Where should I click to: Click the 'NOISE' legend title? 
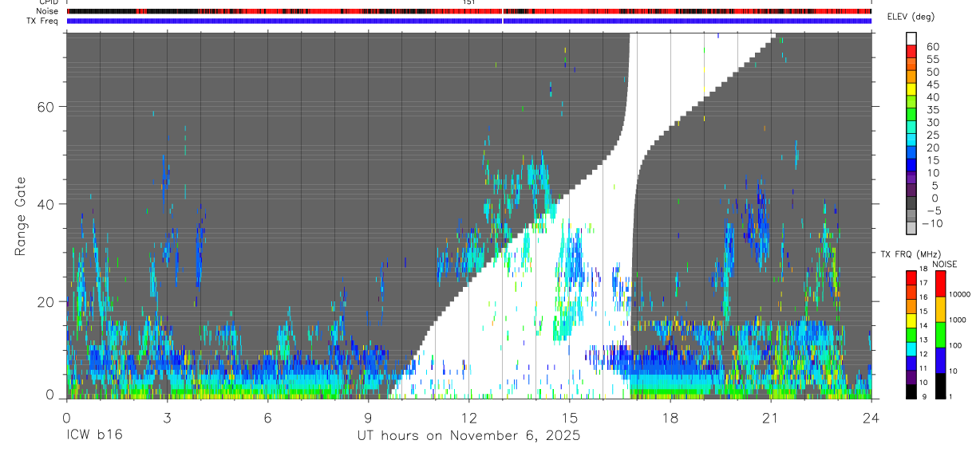coord(944,264)
